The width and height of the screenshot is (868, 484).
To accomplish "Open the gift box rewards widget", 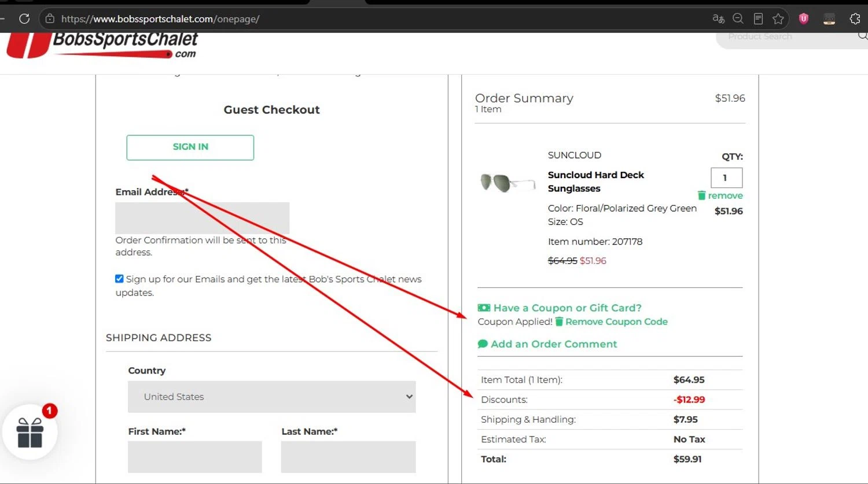I will [x=30, y=433].
